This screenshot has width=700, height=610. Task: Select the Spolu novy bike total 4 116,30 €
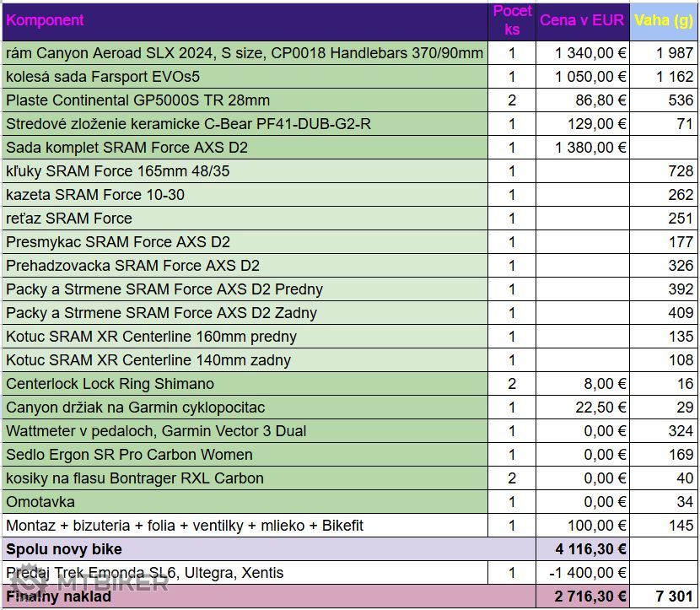(x=590, y=549)
